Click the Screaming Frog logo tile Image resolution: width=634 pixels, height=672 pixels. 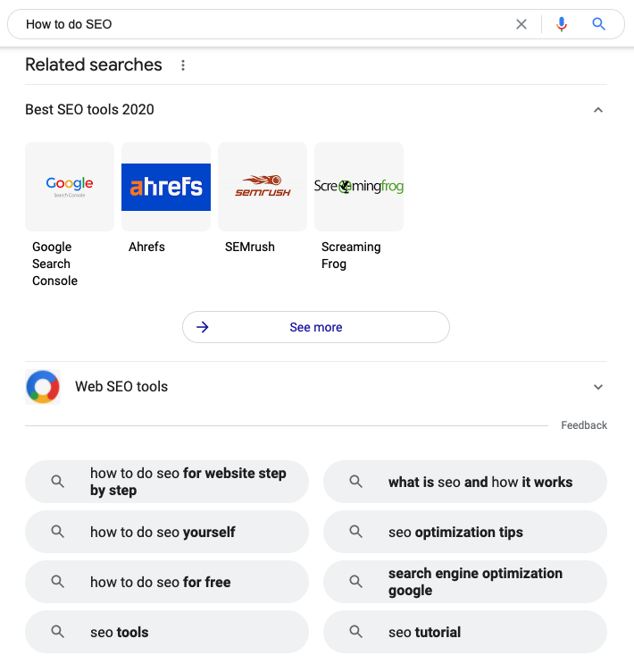359,187
